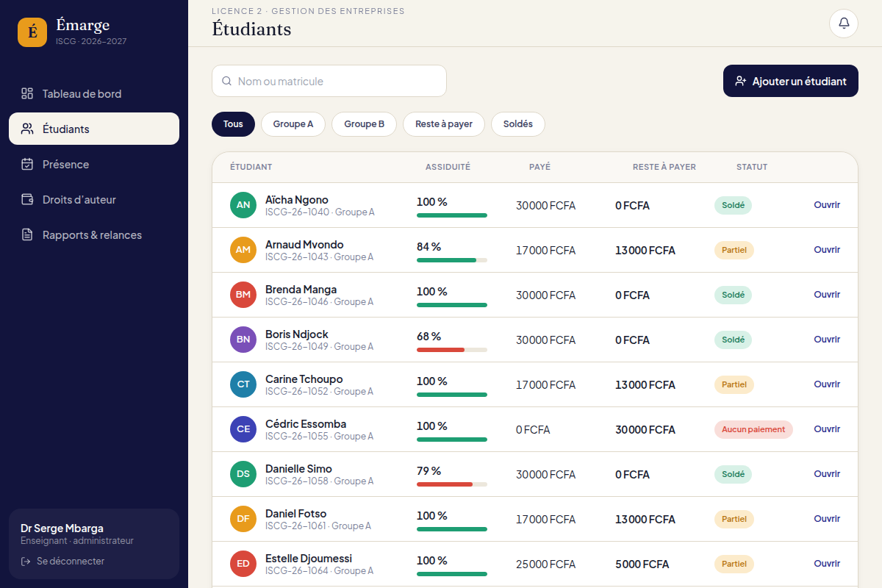Select the Tous filter chip
The image size is (882, 588).
[233, 124]
